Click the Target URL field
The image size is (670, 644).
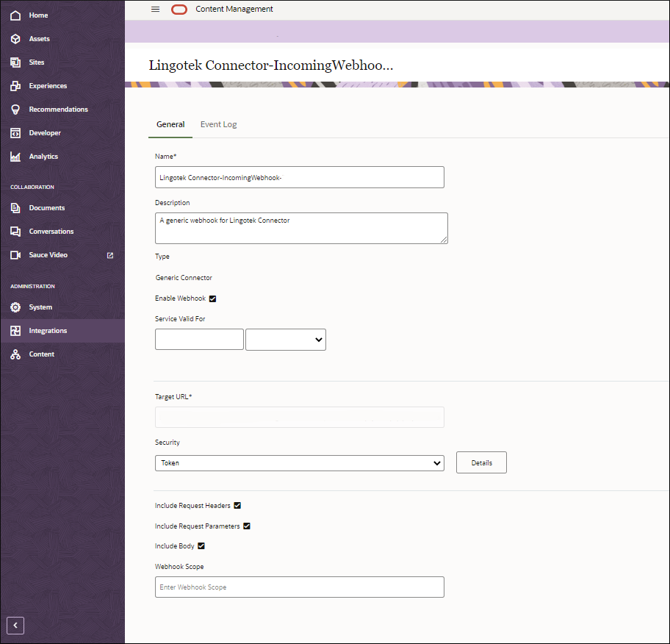300,418
